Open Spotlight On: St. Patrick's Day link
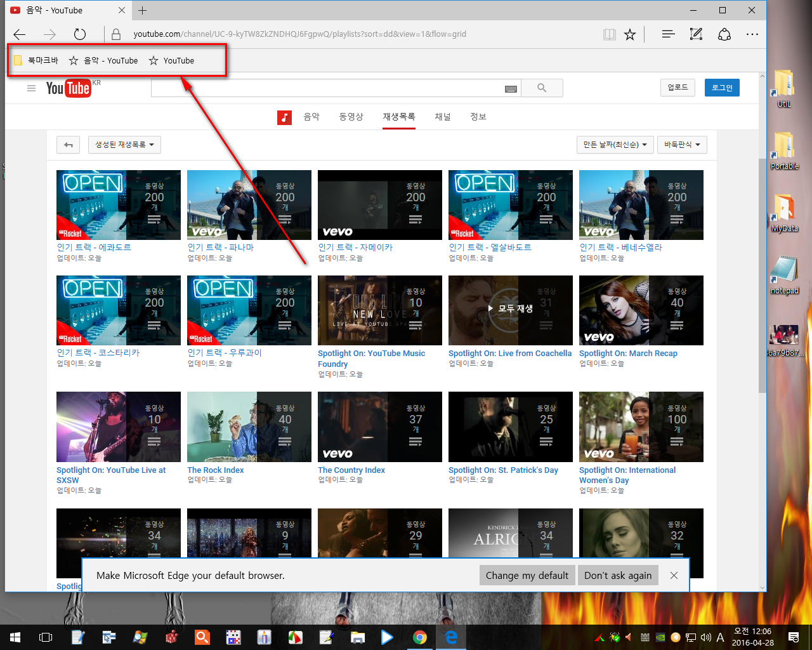 click(x=503, y=470)
